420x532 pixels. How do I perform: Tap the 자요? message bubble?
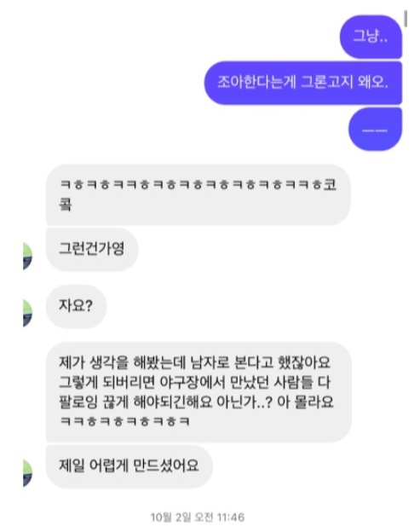(x=77, y=306)
